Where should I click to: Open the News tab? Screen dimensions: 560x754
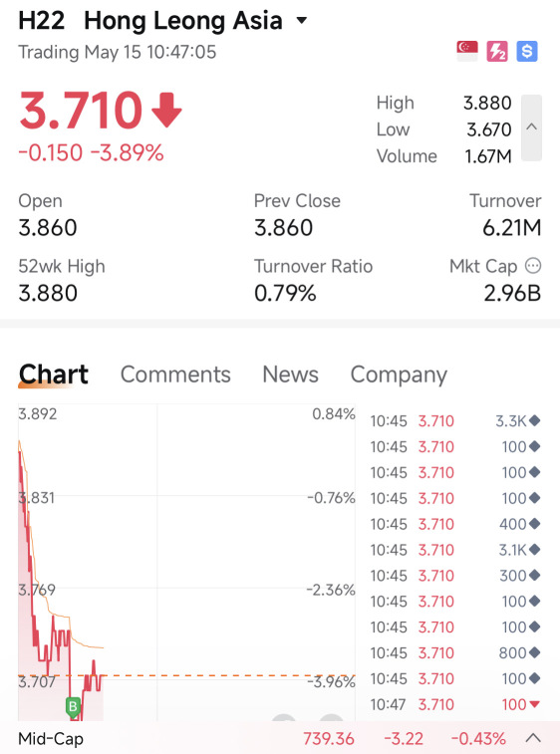[290, 375]
